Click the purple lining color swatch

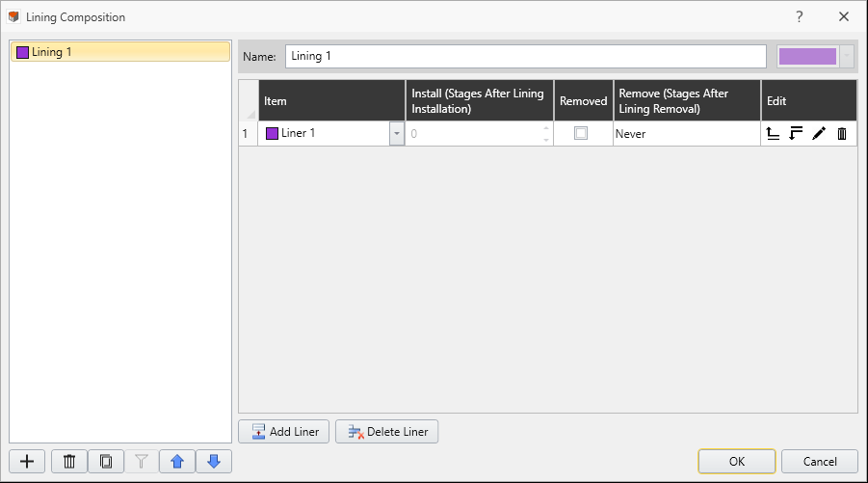[807, 56]
